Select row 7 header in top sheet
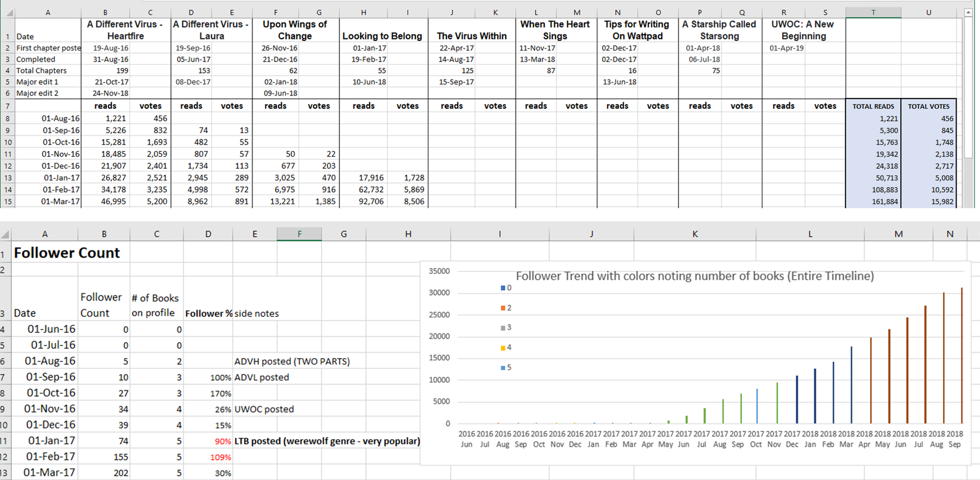Viewport: 980px width, 480px height. coord(8,106)
